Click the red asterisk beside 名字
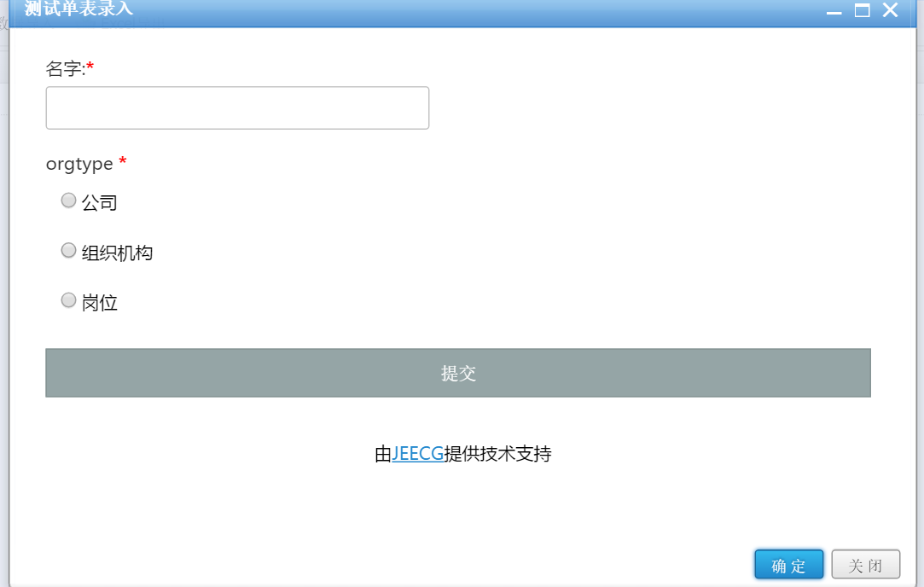This screenshot has width=924, height=587. (x=90, y=66)
